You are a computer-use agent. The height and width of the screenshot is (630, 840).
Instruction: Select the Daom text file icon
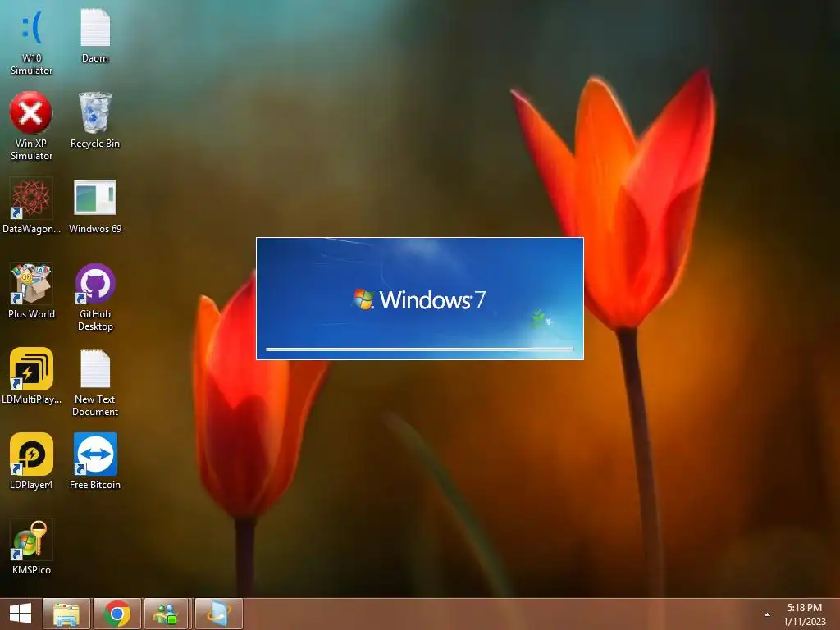[x=95, y=36]
